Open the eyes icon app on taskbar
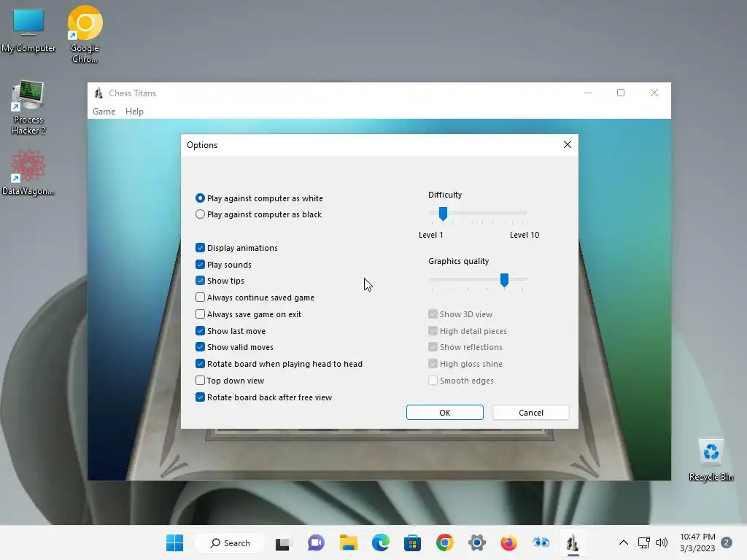 541,542
